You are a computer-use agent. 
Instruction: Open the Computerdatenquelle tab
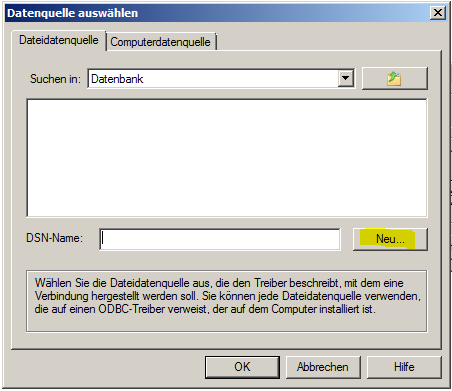pyautogui.click(x=160, y=42)
